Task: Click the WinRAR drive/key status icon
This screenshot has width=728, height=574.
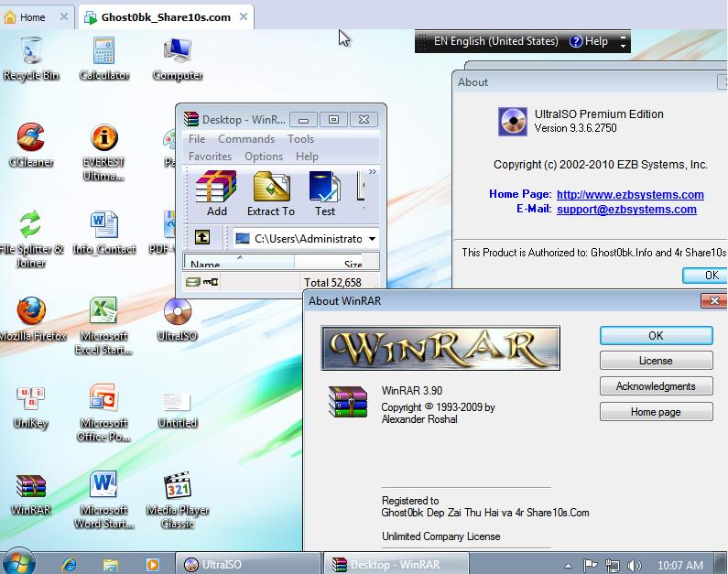Action: pos(202,282)
